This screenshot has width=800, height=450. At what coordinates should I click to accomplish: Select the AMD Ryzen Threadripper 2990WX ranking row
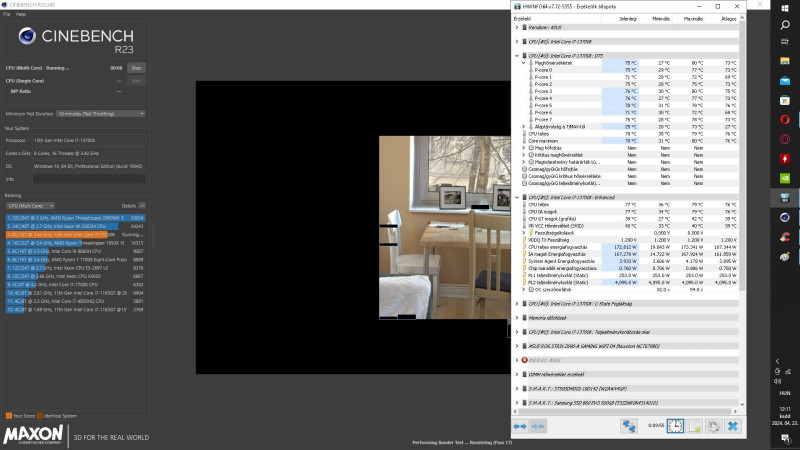75,218
